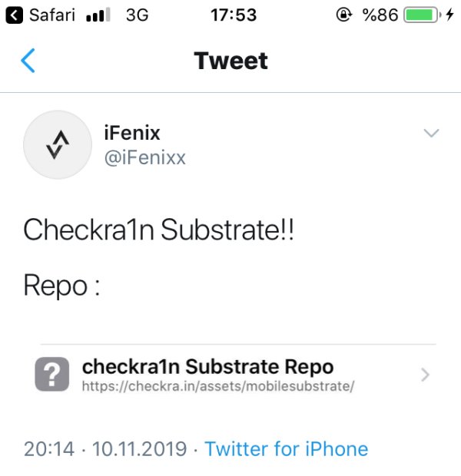The image size is (461, 476).
Task: Open checkra1n Substrate Repo link card
Action: coord(230,375)
